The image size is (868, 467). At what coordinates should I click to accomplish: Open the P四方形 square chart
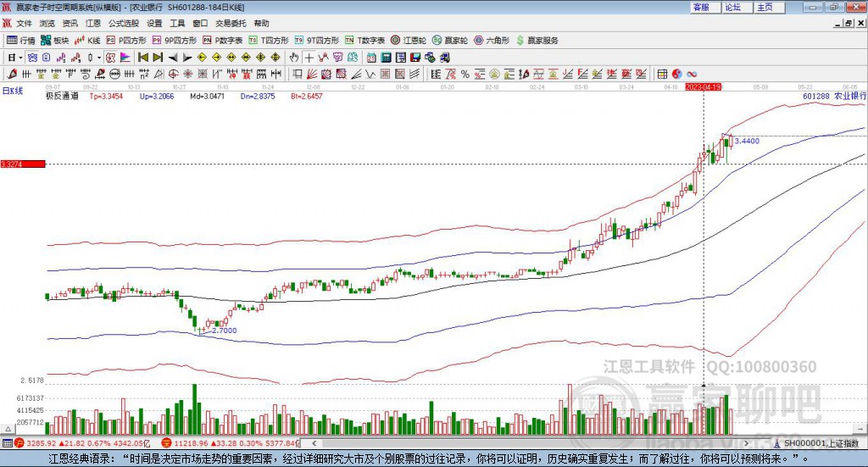[x=126, y=41]
